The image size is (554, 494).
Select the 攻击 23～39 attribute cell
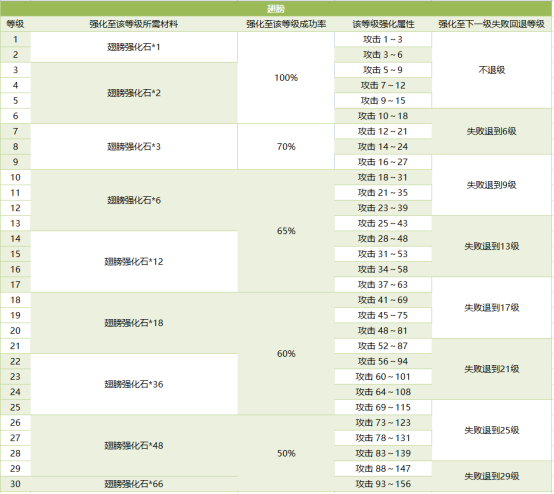click(x=383, y=208)
